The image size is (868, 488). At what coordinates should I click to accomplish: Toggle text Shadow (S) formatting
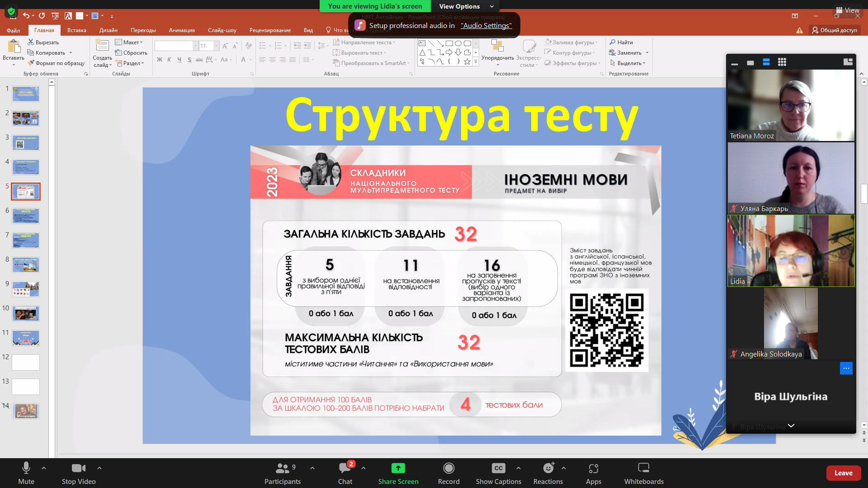[189, 59]
